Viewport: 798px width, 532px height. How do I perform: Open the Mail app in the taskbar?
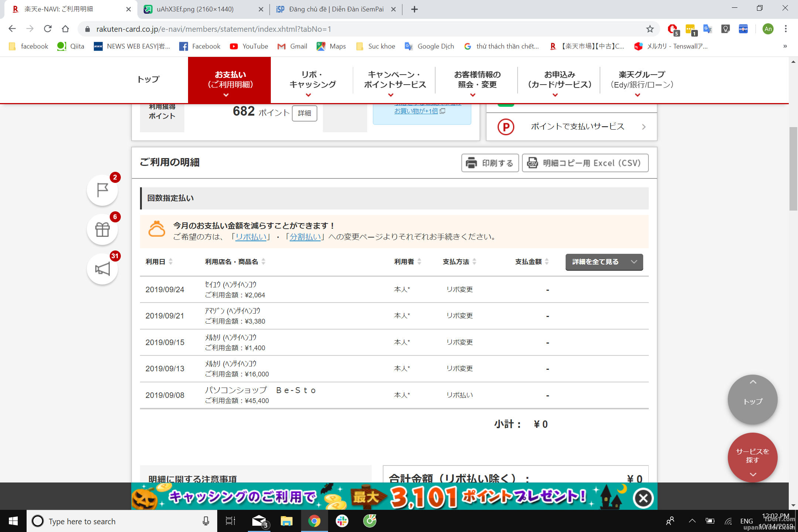tap(259, 521)
